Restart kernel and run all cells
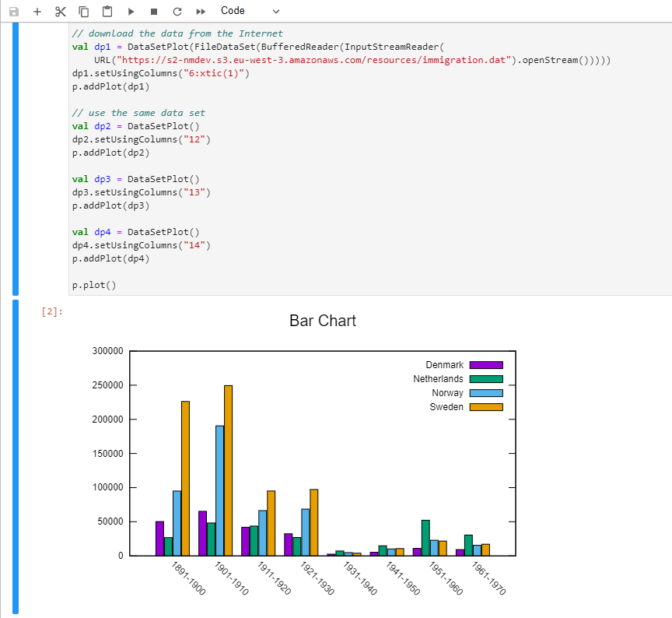The width and height of the screenshot is (672, 618). click(199, 11)
